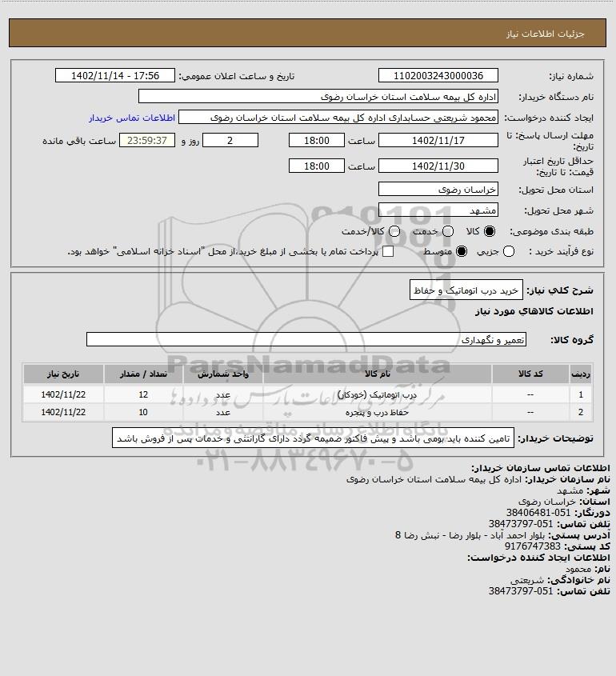Screen dimensions: 616x676
Task: Click the announcement date field 1402/11/14 - 17:56
Action: point(115,75)
